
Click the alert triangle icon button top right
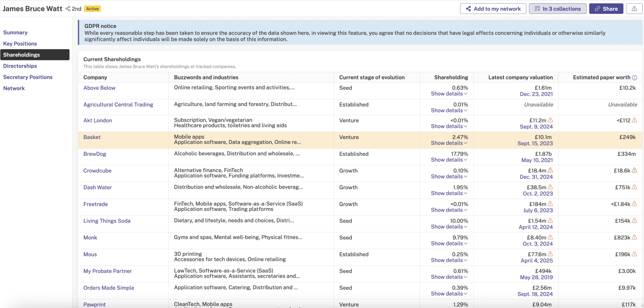click(634, 9)
